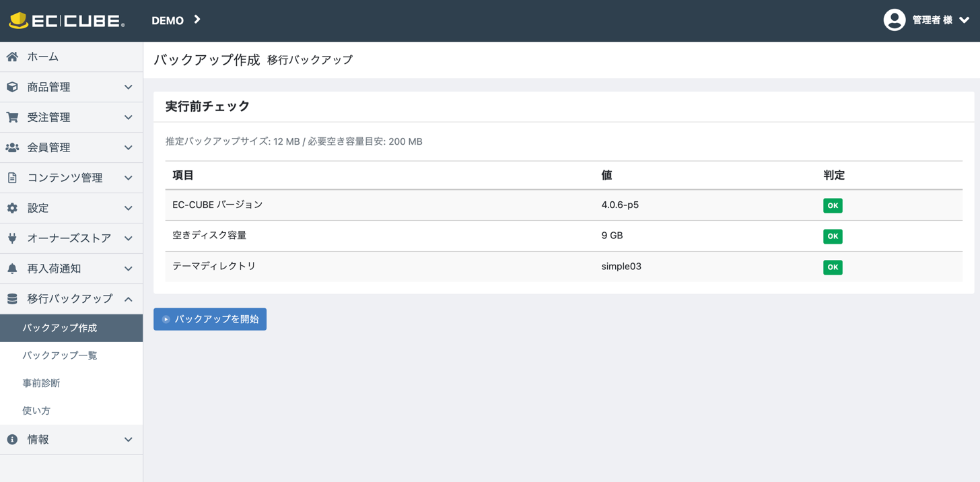Click the 情報 menu label
Screen dimensions: 980x482
point(38,440)
